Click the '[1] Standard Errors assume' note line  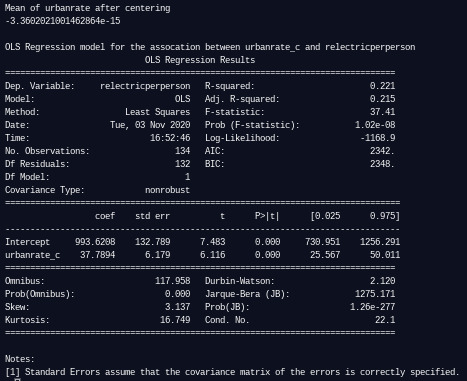point(232,372)
